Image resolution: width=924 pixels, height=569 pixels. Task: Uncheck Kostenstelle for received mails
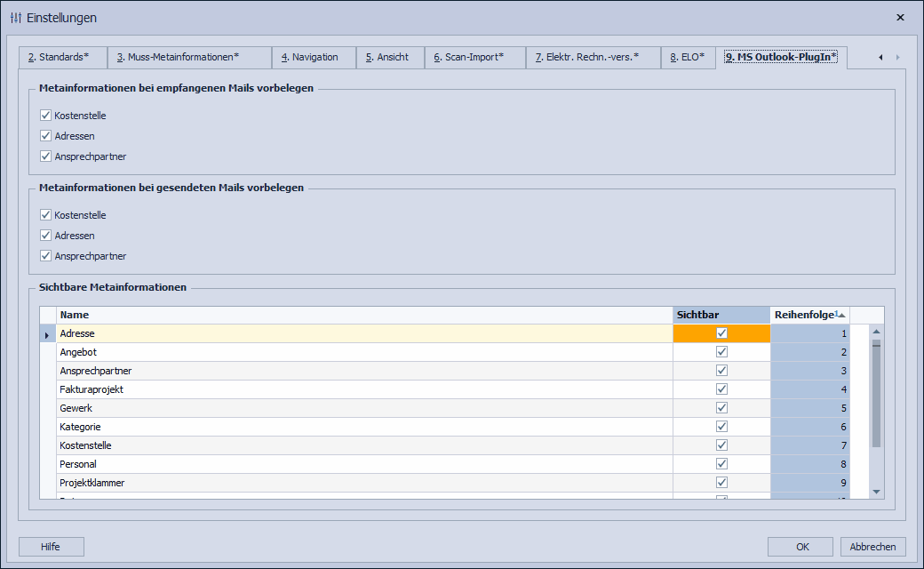tap(46, 116)
